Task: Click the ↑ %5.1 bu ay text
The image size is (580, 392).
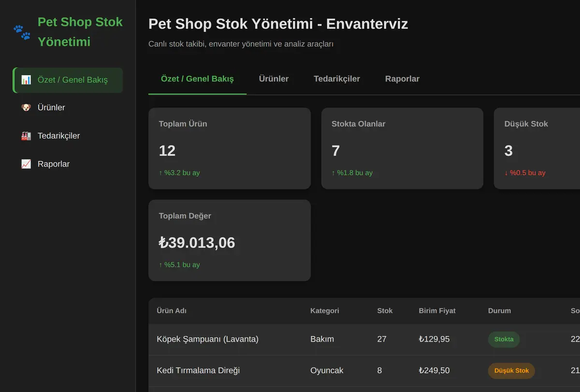Action: [x=179, y=264]
